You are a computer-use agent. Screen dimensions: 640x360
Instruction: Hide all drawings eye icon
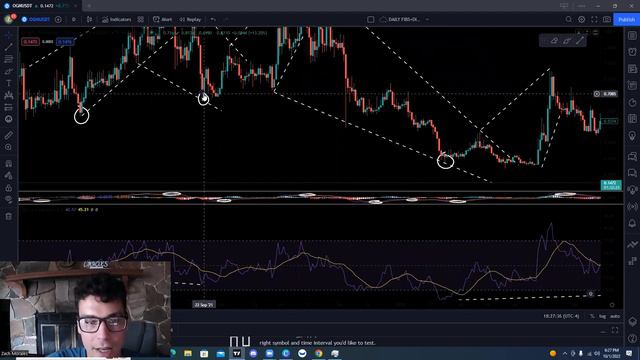coord(9,200)
